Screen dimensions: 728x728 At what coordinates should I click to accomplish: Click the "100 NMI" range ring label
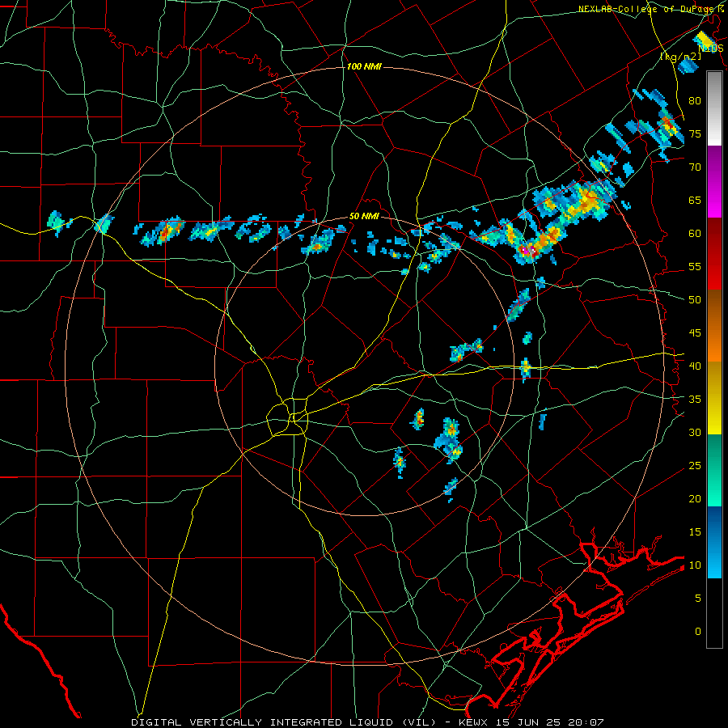tap(364, 67)
